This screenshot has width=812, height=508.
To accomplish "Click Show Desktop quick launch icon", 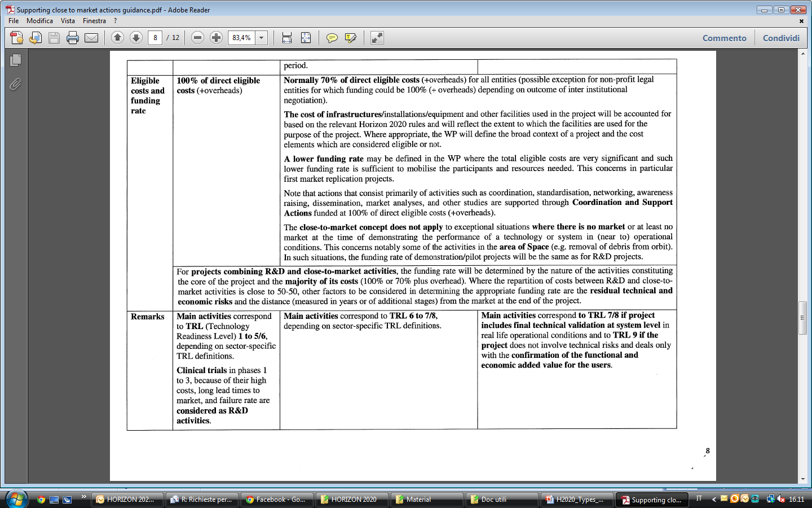I will pos(54,500).
